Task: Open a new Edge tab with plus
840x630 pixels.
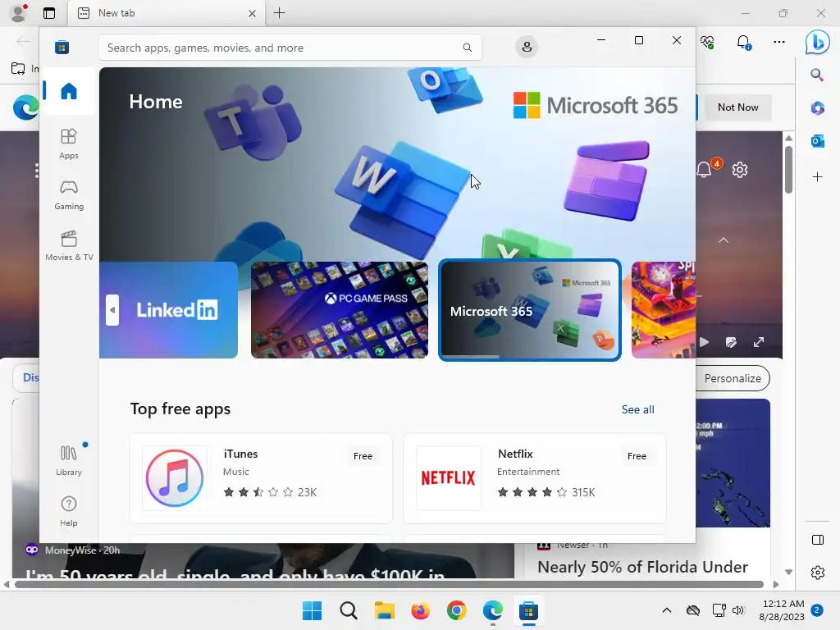Action: tap(279, 13)
